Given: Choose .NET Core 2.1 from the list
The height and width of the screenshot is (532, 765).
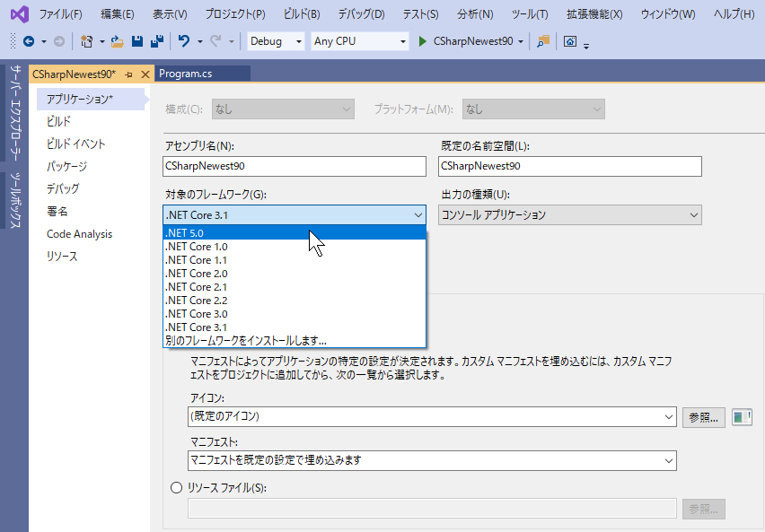Looking at the screenshot, I should point(295,287).
